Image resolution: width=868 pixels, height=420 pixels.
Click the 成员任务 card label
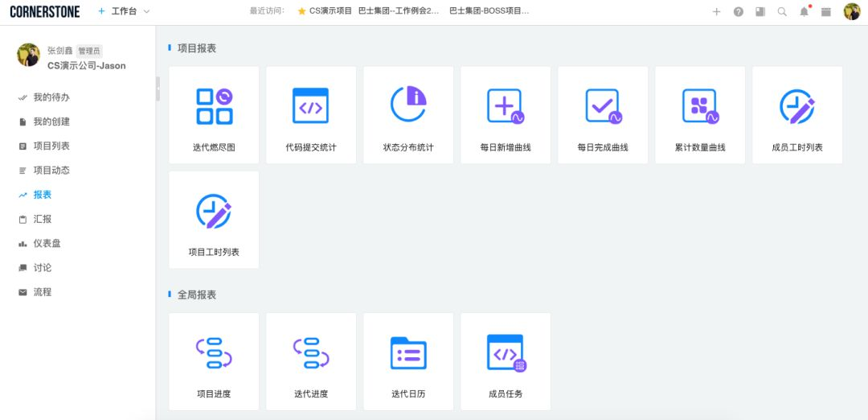(x=506, y=394)
